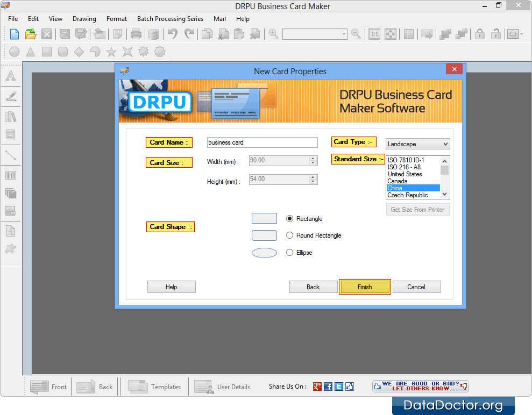Click the Back button in dialog
Screen dimensions: 532x415
pyautogui.click(x=313, y=287)
